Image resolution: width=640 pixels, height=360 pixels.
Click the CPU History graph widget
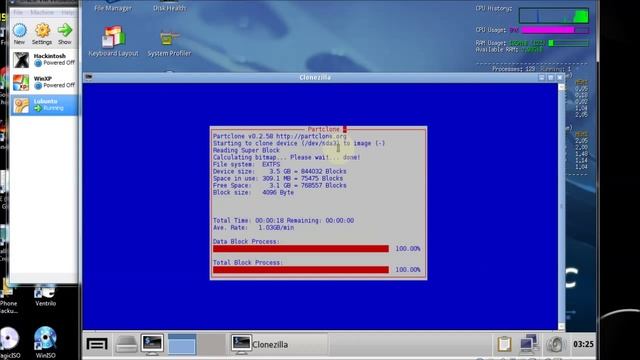click(x=554, y=16)
